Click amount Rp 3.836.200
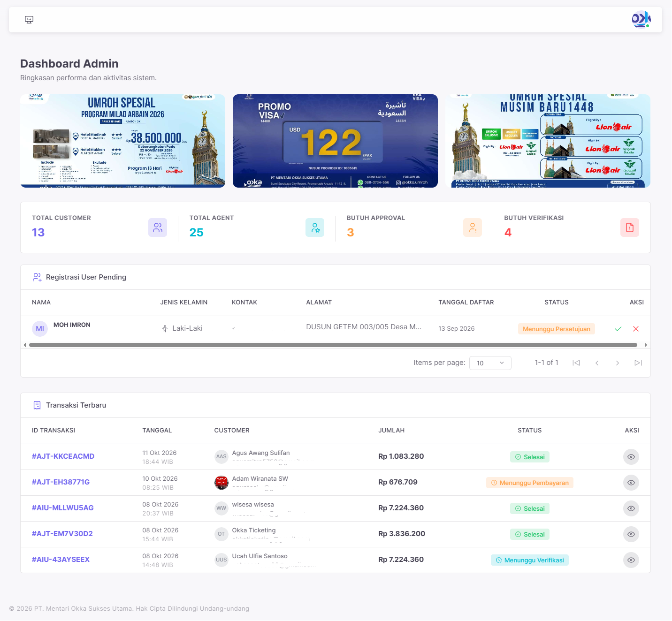 click(x=402, y=534)
